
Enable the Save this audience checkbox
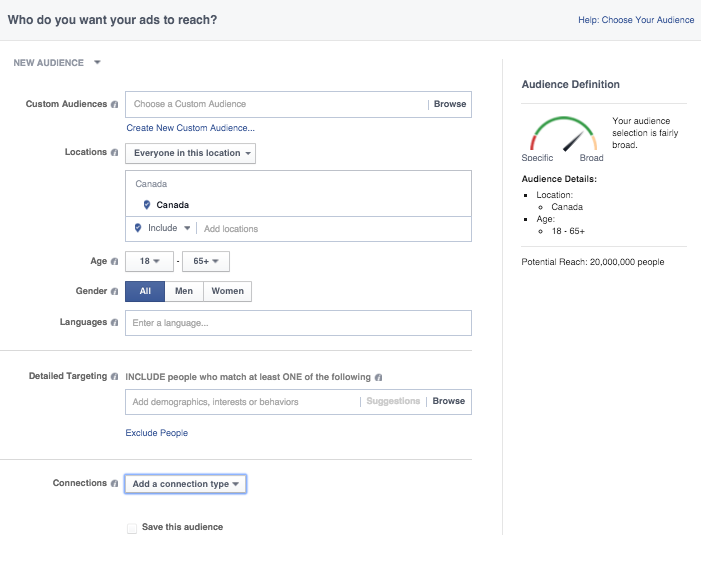pyautogui.click(x=132, y=528)
